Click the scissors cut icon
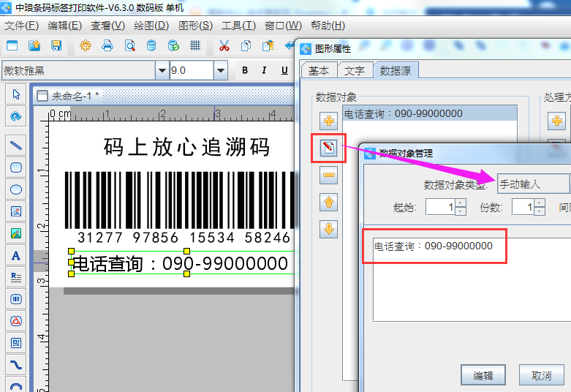 [x=224, y=45]
